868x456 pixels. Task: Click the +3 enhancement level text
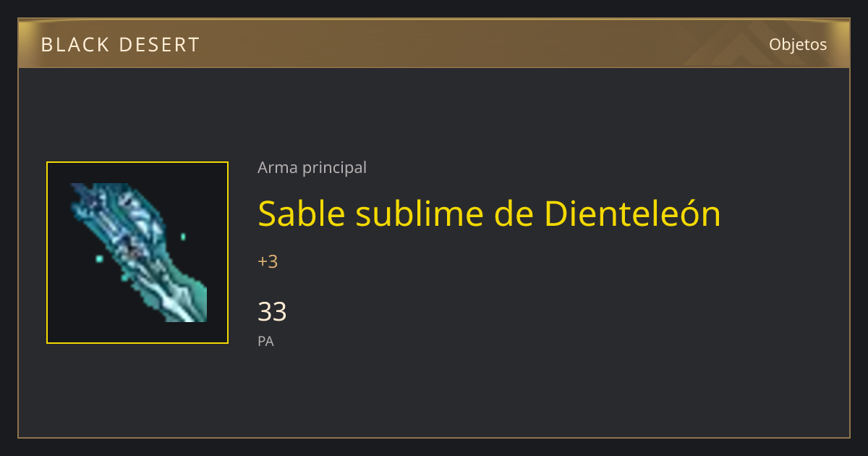click(x=268, y=261)
